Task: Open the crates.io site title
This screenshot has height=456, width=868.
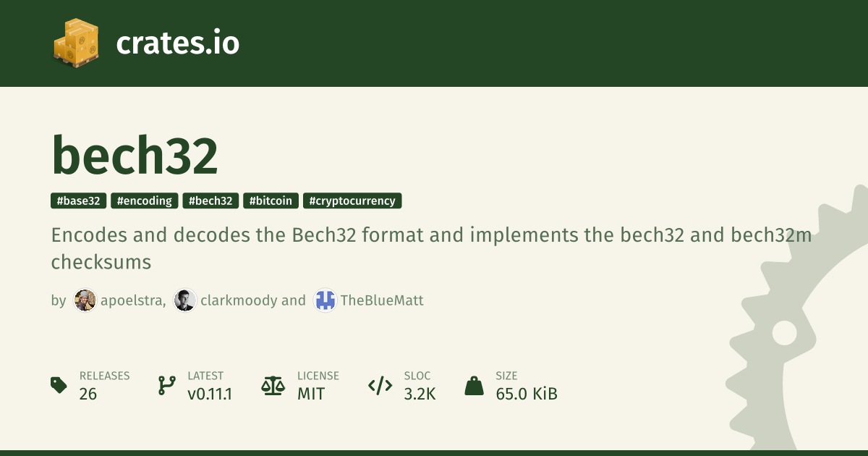Action: [x=177, y=43]
